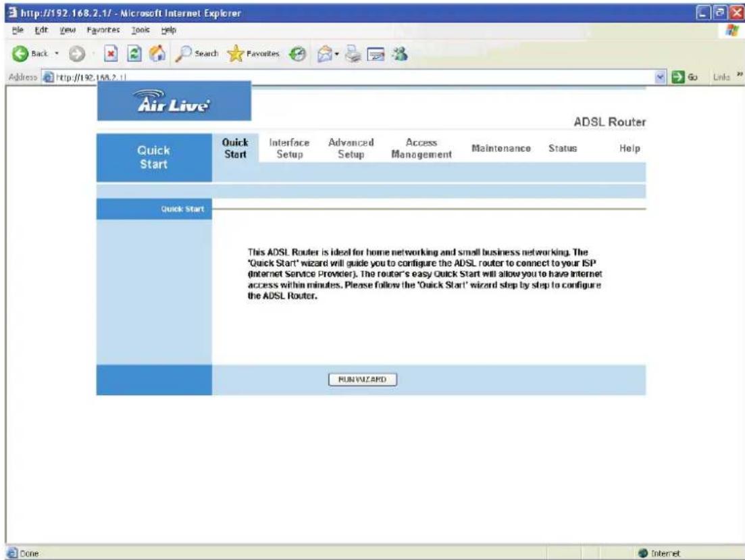The height and width of the screenshot is (560, 745).
Task: Click the IE page icon in title bar
Action: tap(13, 13)
